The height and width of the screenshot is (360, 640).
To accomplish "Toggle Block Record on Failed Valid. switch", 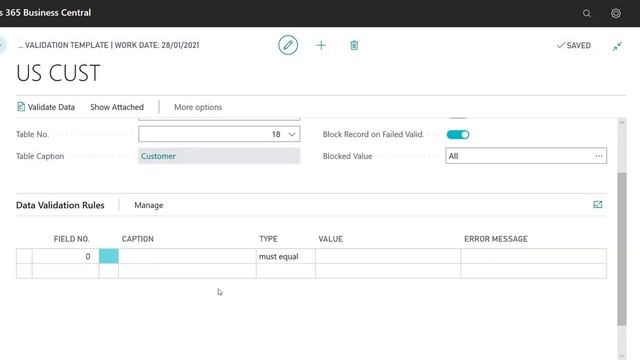I will coord(458,134).
